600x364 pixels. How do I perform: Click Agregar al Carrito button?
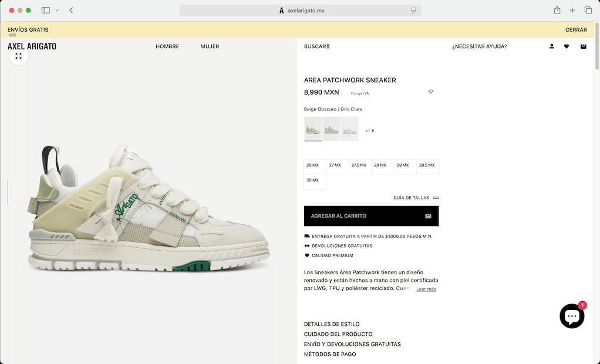pos(371,216)
